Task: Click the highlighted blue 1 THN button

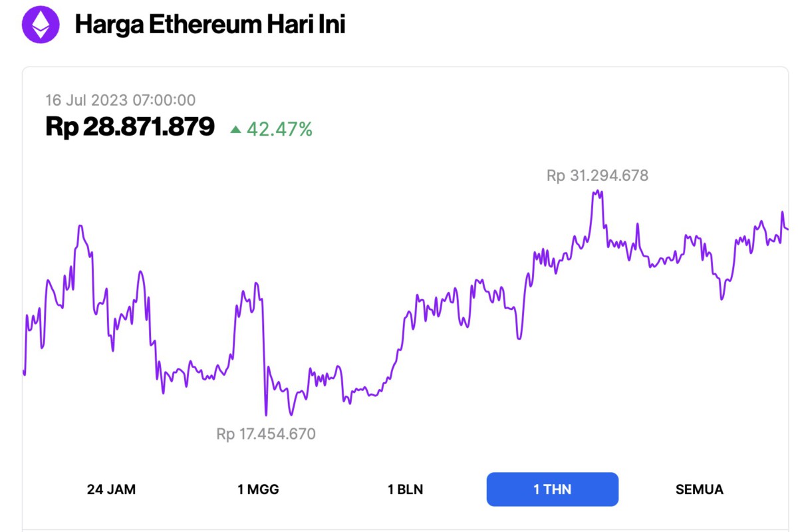Action: click(553, 489)
